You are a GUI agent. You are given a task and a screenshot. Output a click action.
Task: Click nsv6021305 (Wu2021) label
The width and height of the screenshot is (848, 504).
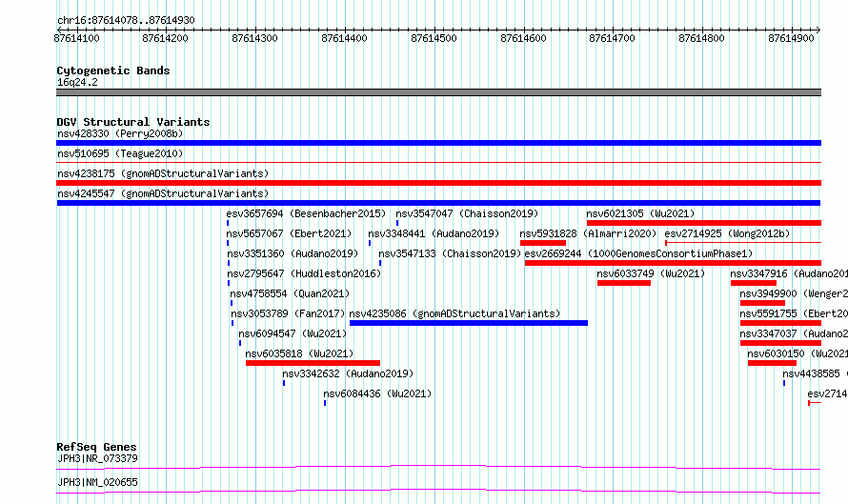click(x=640, y=213)
